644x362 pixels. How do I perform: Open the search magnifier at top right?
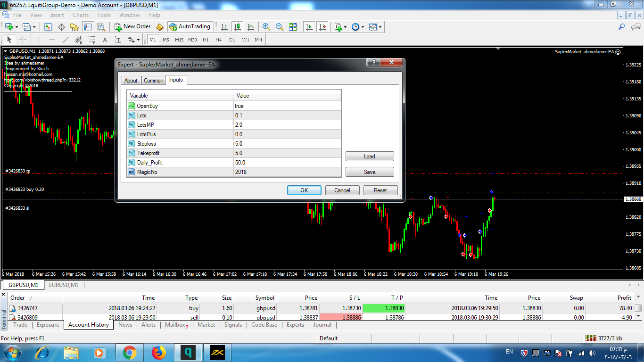tap(622, 27)
